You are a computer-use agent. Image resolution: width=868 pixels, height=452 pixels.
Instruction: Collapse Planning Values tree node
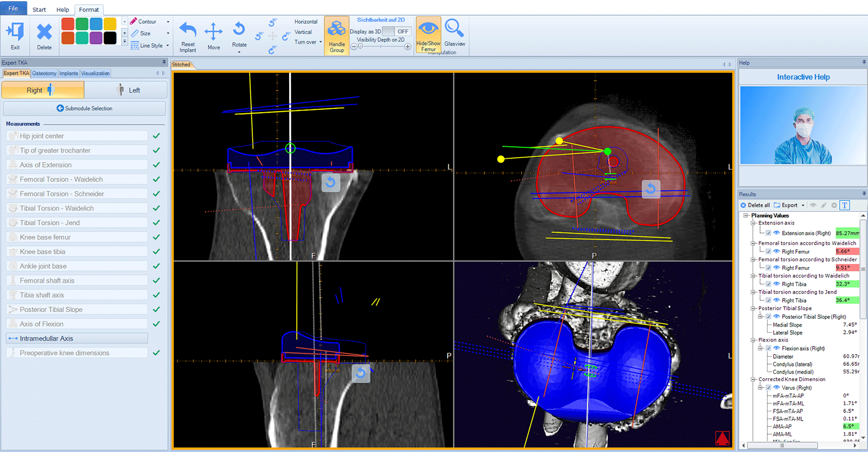[x=746, y=216]
